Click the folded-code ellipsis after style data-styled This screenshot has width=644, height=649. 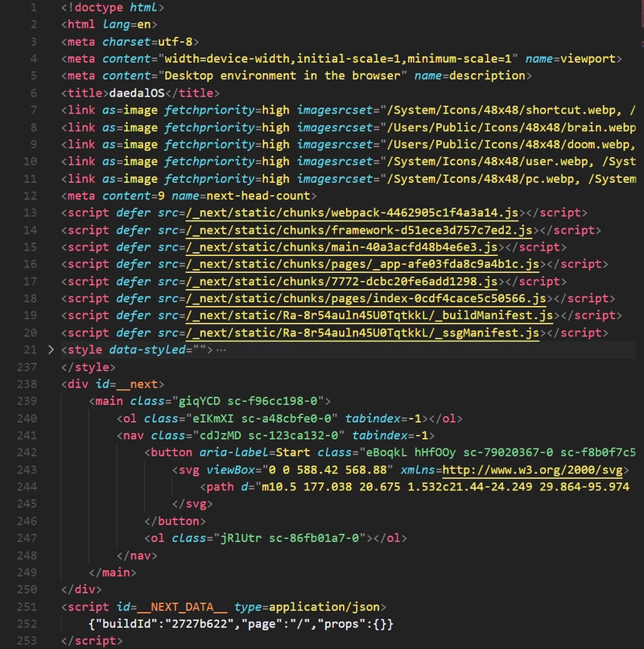(221, 350)
